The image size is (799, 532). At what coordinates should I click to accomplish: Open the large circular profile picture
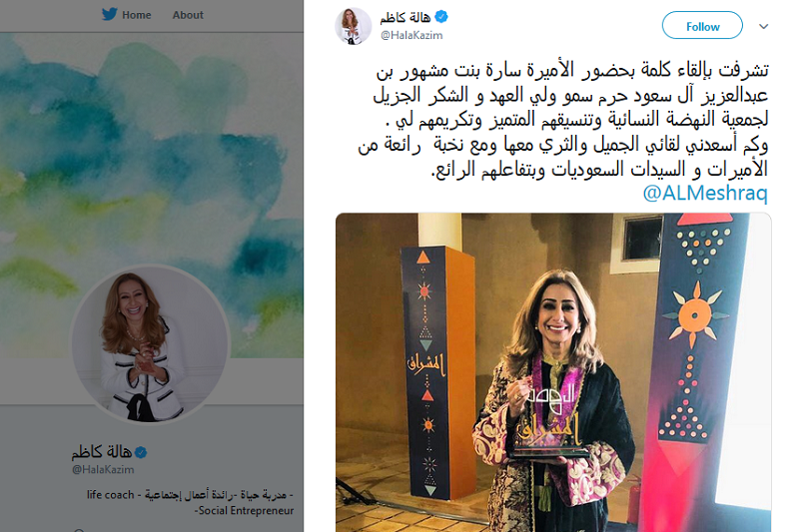click(x=151, y=343)
